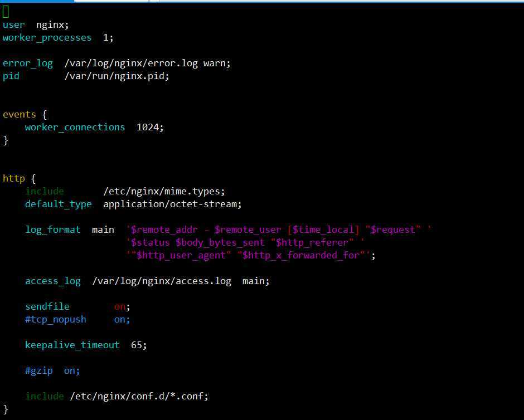Click the 'warn;' log level
The height and width of the screenshot is (420, 524).
(217, 64)
